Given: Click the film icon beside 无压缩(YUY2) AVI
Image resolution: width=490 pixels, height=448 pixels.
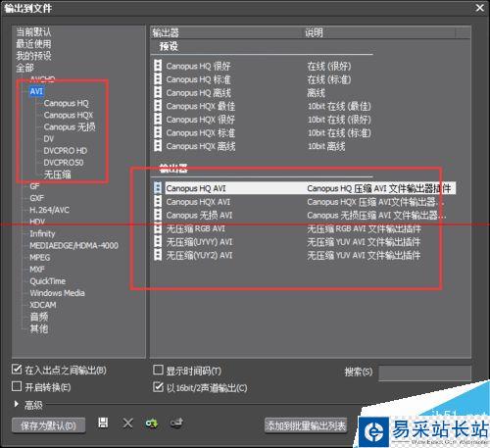Looking at the screenshot, I should 158,255.
